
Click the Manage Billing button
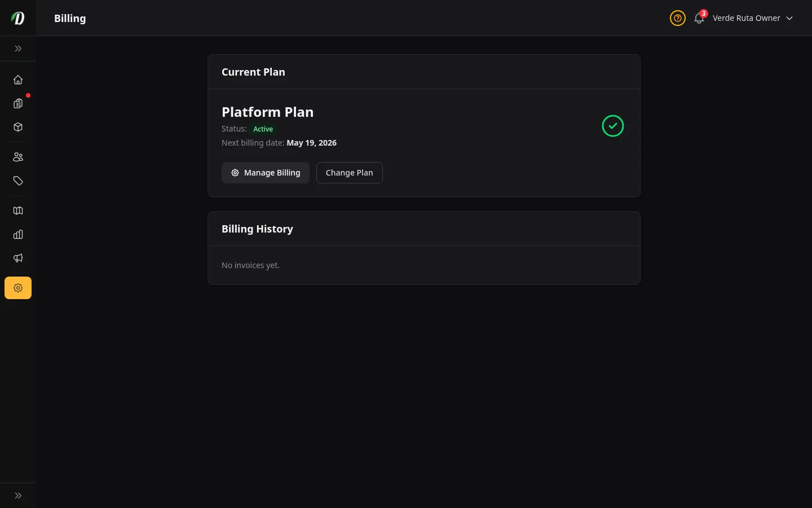click(265, 173)
